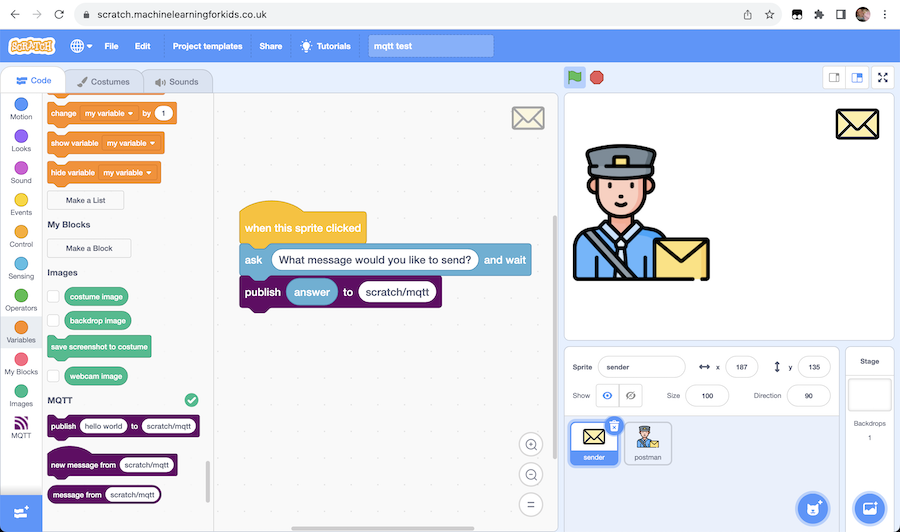Jump to Control block category
This screenshot has width=900, height=532.
21,236
